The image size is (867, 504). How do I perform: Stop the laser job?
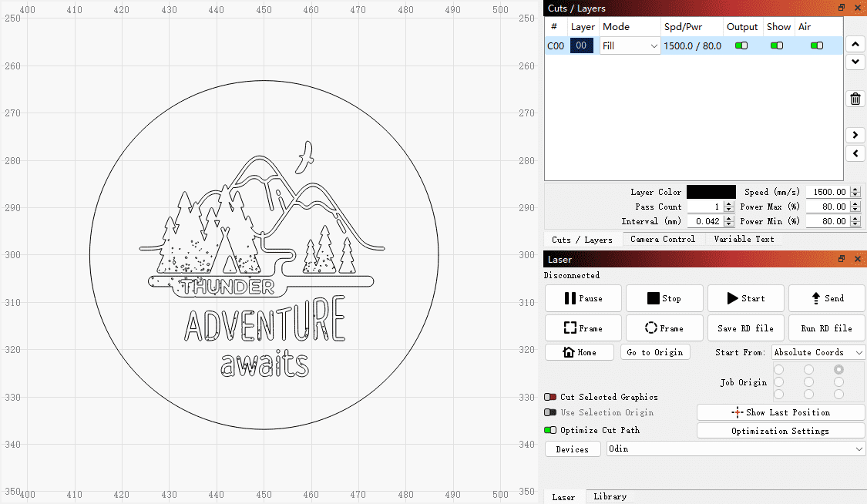point(664,298)
